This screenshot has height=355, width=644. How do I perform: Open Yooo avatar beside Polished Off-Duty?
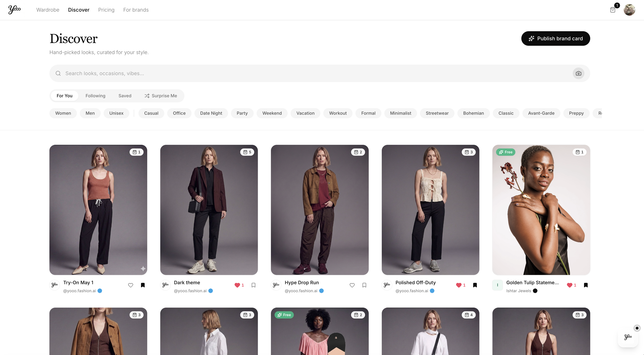point(387,285)
